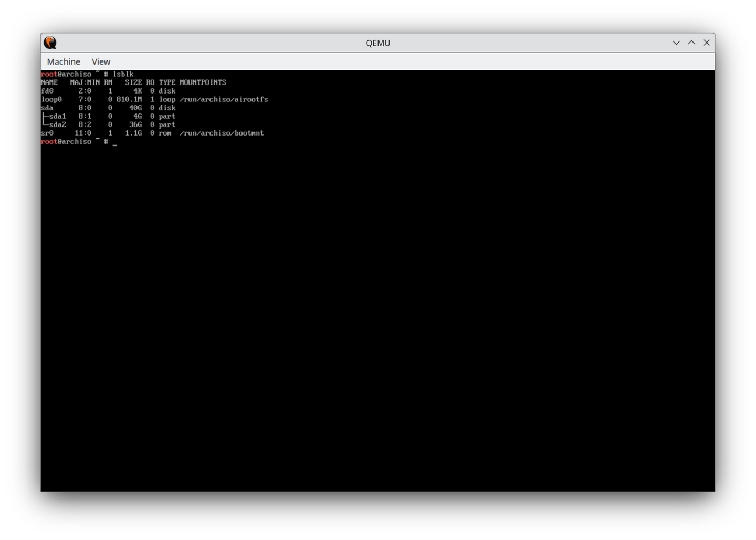The width and height of the screenshot is (756, 540).
Task: Close the QEMU window
Action: pyautogui.click(x=707, y=43)
